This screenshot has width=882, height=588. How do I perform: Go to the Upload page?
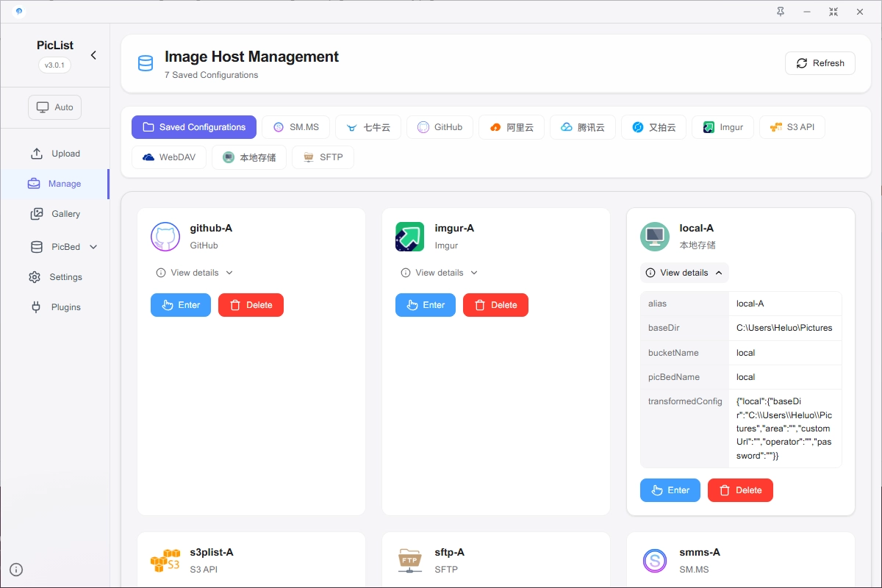55,154
